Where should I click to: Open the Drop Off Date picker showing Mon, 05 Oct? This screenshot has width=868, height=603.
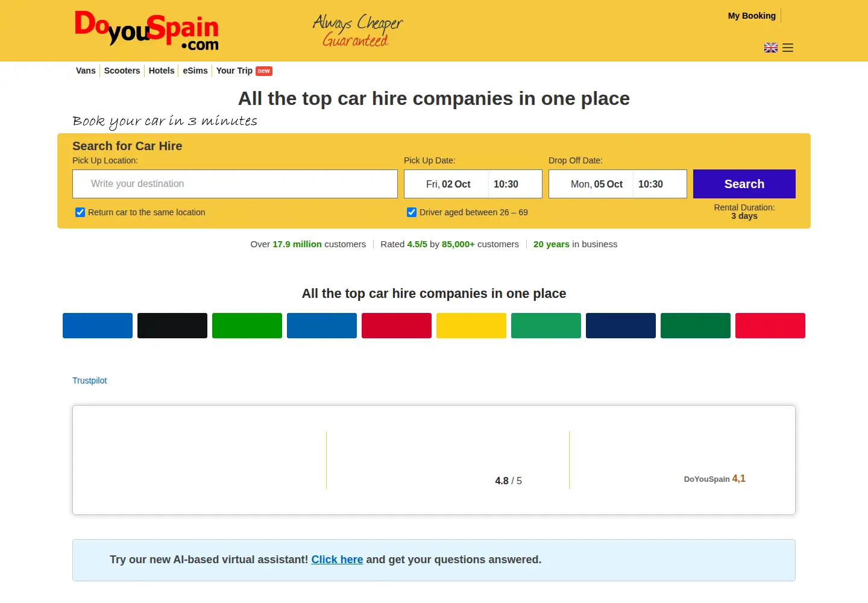click(591, 184)
